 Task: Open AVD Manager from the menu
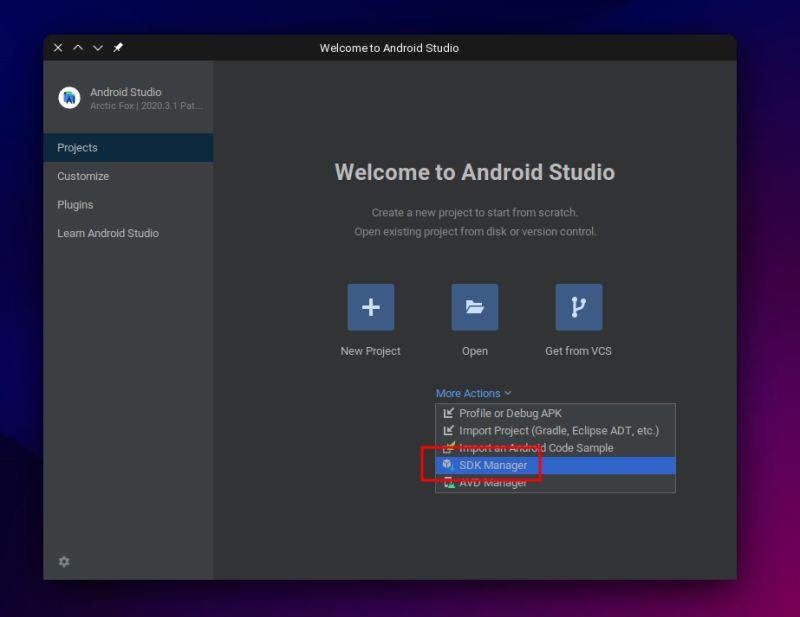tap(556, 482)
